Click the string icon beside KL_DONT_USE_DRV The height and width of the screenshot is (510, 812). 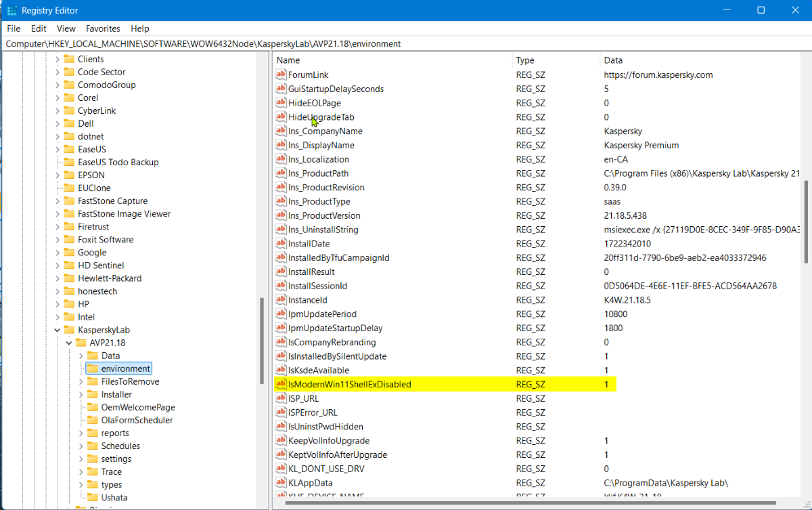(281, 469)
